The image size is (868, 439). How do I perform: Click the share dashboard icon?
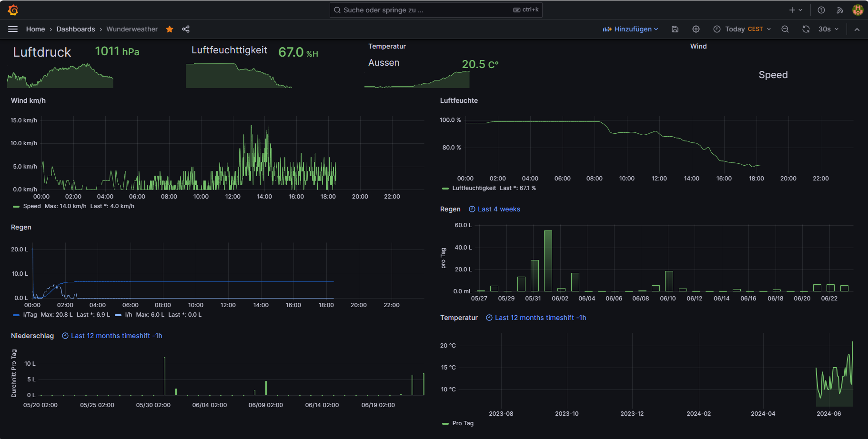(186, 29)
